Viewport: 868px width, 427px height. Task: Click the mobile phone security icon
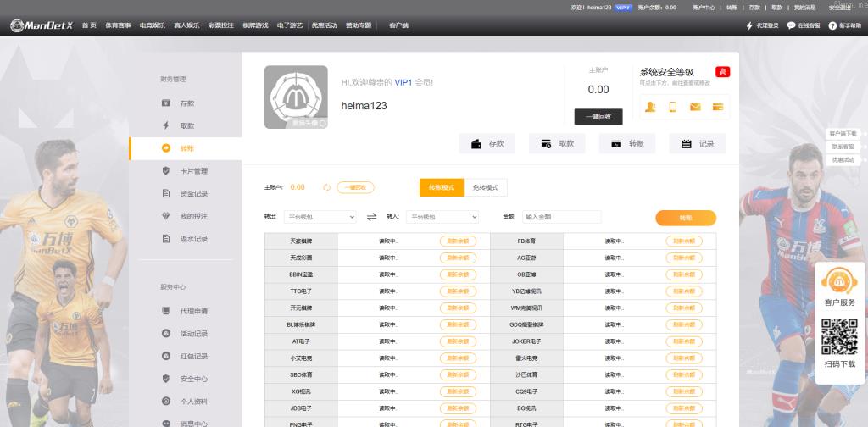pyautogui.click(x=672, y=107)
